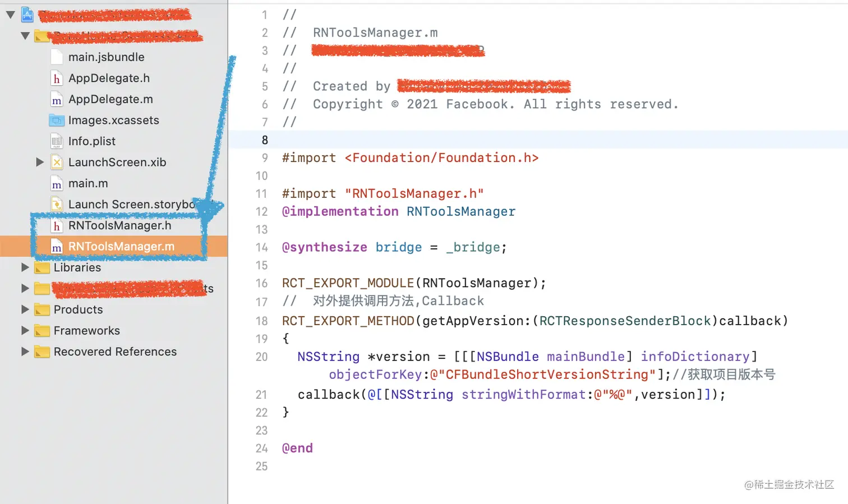The width and height of the screenshot is (848, 504).
Task: Collapse the root project disclosure triangle
Action: pyautogui.click(x=10, y=15)
